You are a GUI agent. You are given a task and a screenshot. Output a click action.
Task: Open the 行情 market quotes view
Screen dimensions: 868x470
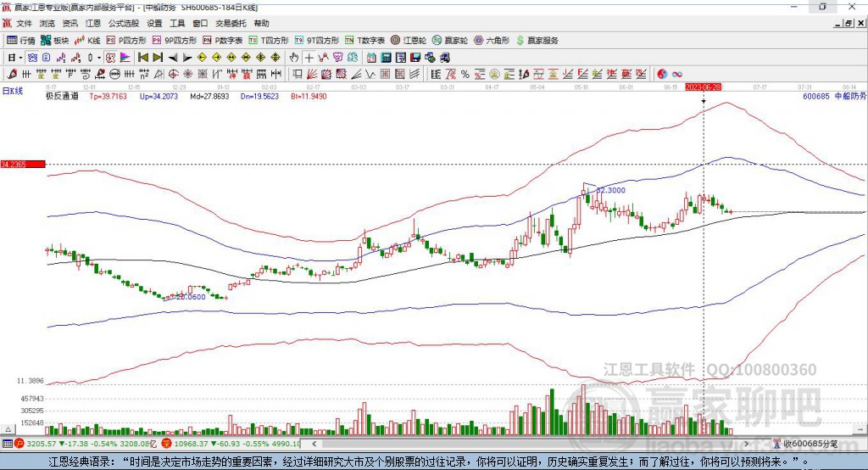[x=21, y=41]
